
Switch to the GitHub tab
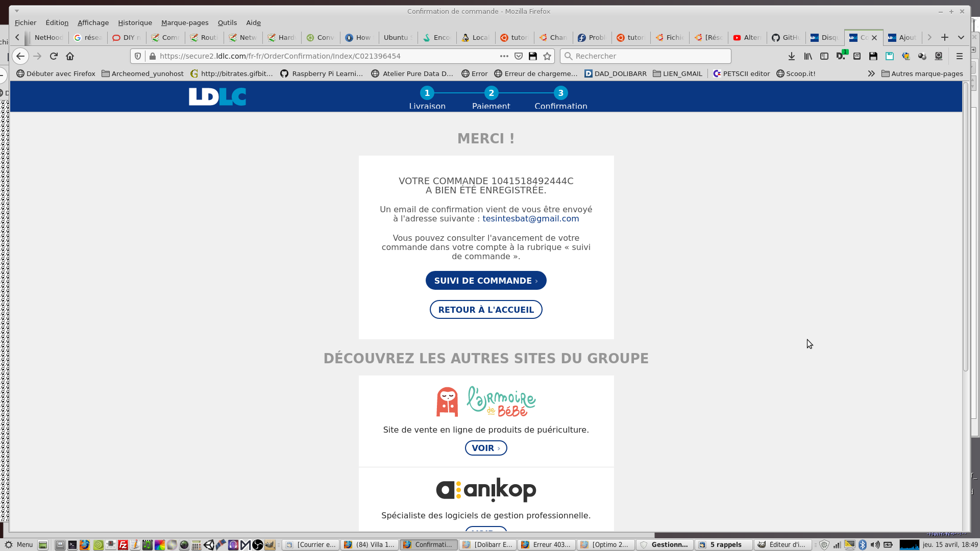pyautogui.click(x=786, y=37)
